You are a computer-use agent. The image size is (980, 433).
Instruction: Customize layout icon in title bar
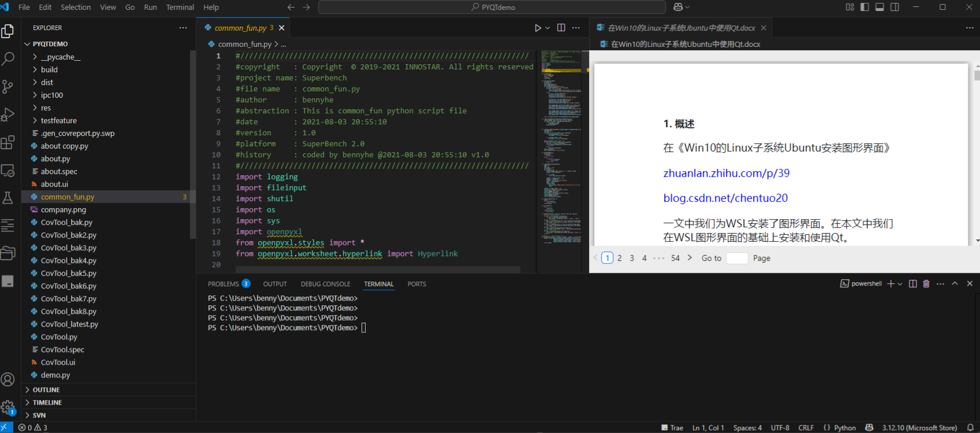850,7
